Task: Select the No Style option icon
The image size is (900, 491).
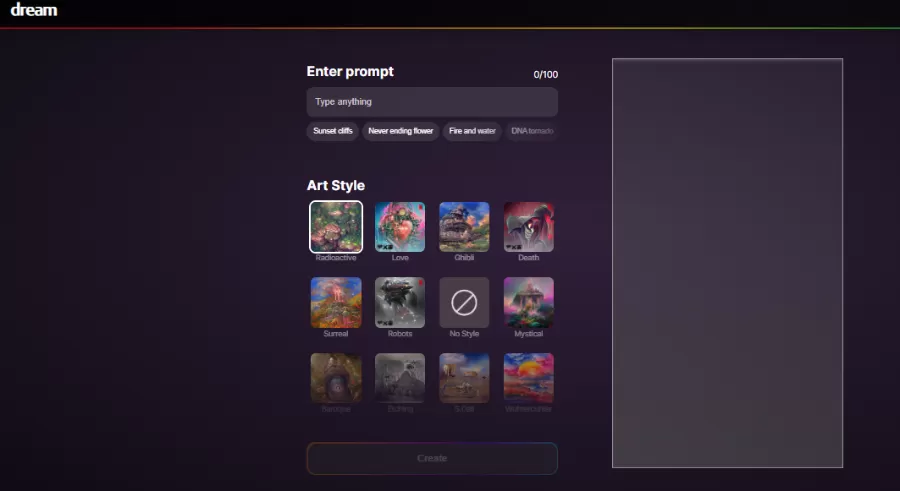Action: click(464, 303)
